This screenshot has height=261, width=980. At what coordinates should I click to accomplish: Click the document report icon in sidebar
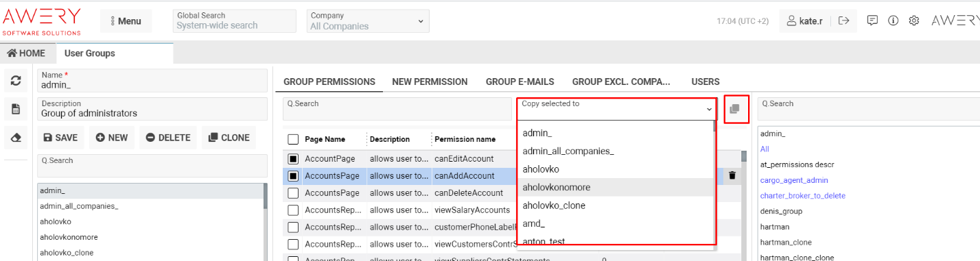tap(16, 109)
